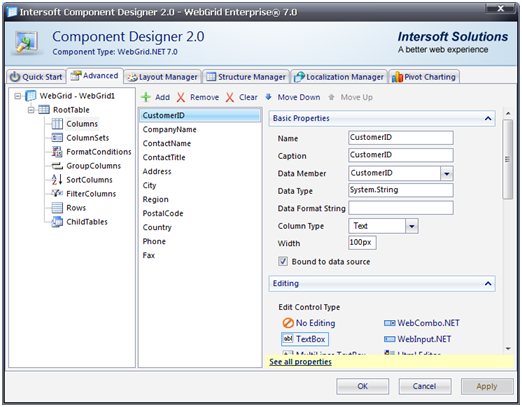Screen dimensions: 522x407
Task: Click the scrollbar down arrow
Action: (508, 349)
